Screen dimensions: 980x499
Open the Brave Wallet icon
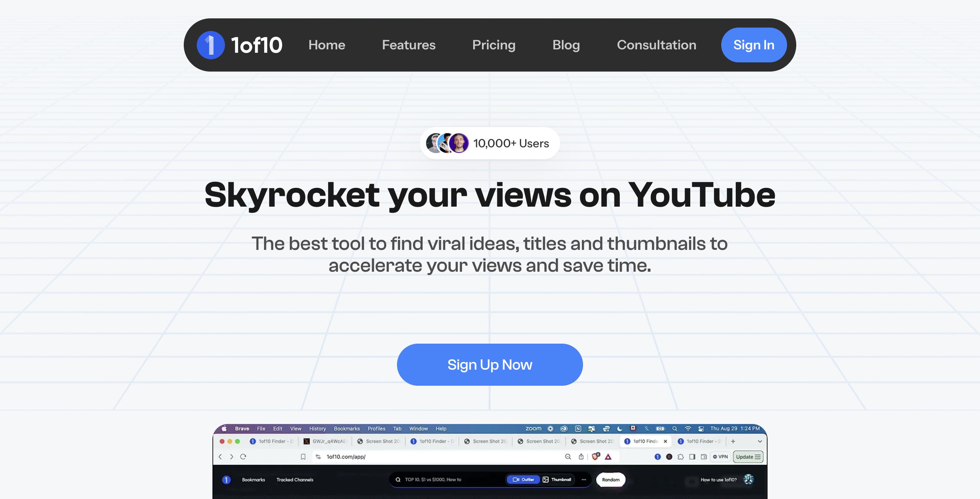click(704, 457)
